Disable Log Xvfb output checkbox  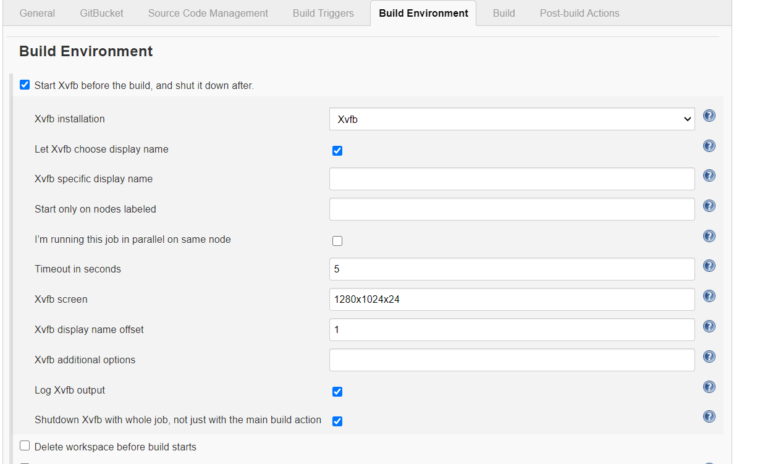337,392
